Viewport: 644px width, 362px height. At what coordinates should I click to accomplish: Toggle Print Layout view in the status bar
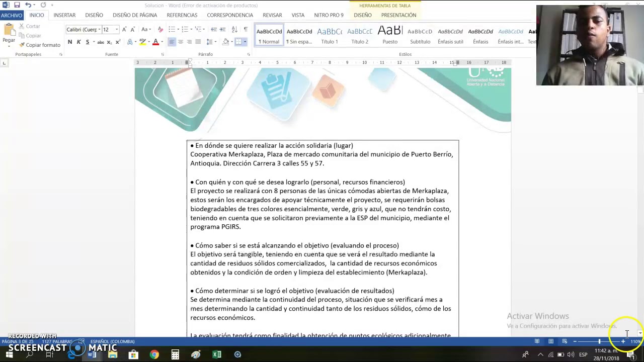click(551, 341)
